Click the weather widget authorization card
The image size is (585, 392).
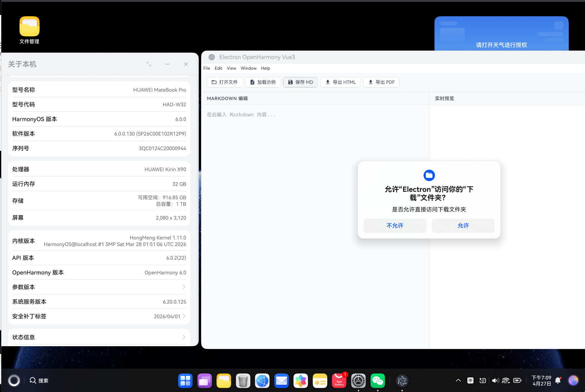(501, 33)
